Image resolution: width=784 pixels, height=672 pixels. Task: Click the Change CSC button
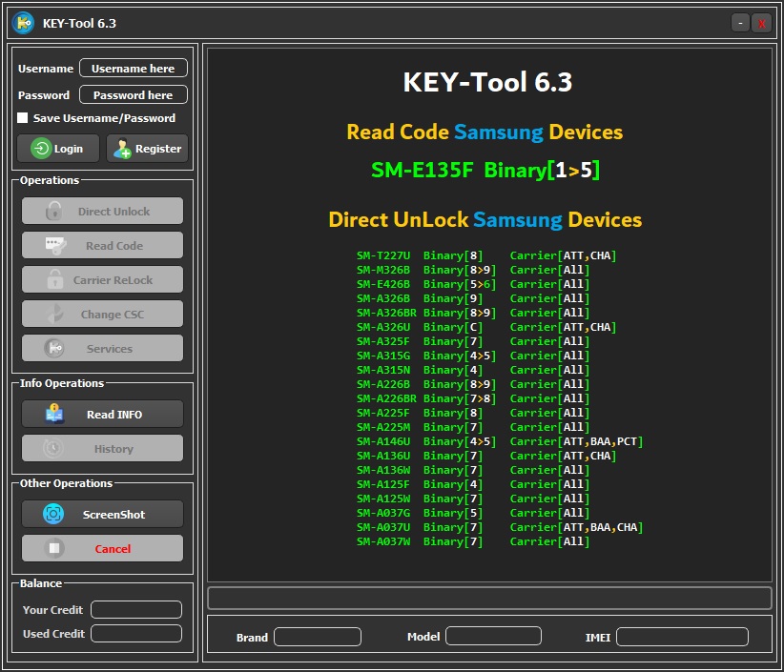click(102, 314)
